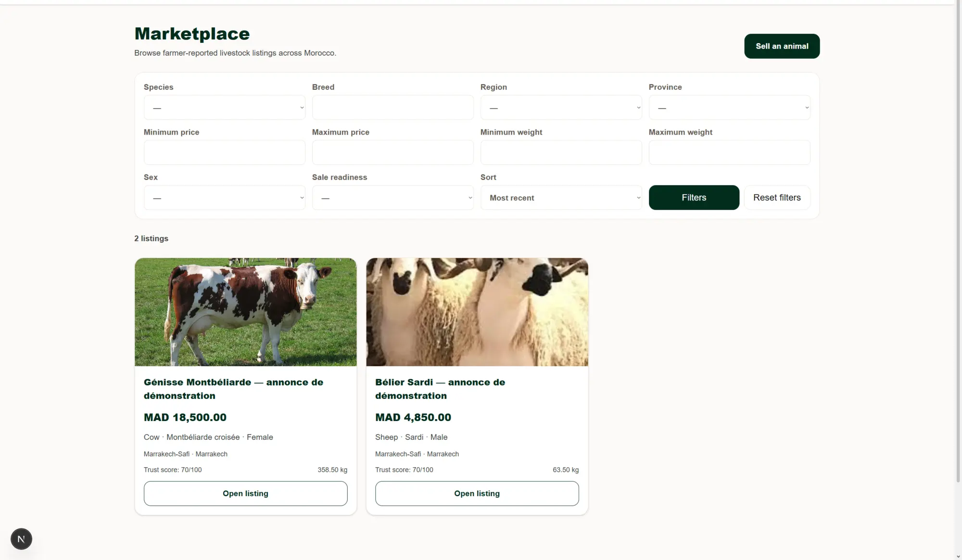Click the page vertical scrollbar
Viewport: 962px width, 560px height.
click(958, 240)
